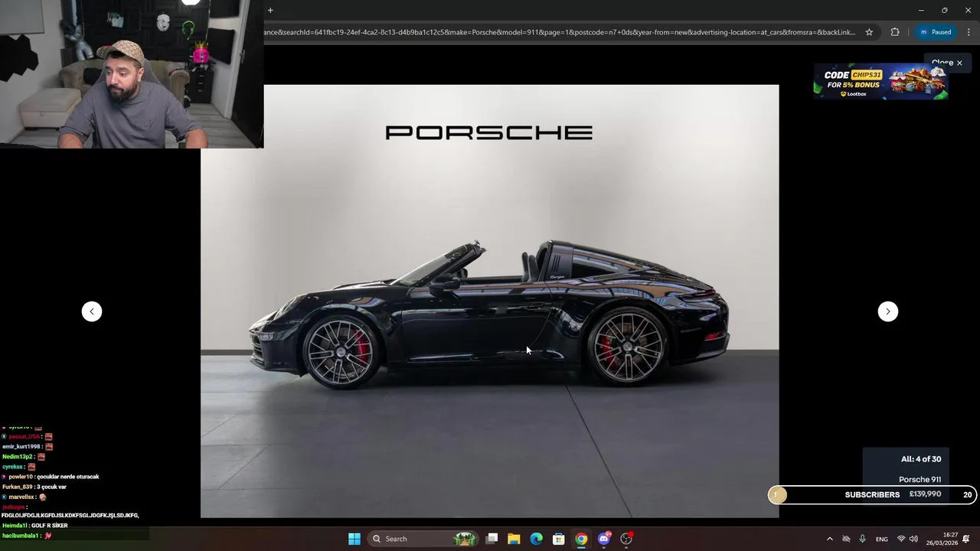Close the photo gallery overlay
The width and height of the screenshot is (980, 551).
point(947,63)
